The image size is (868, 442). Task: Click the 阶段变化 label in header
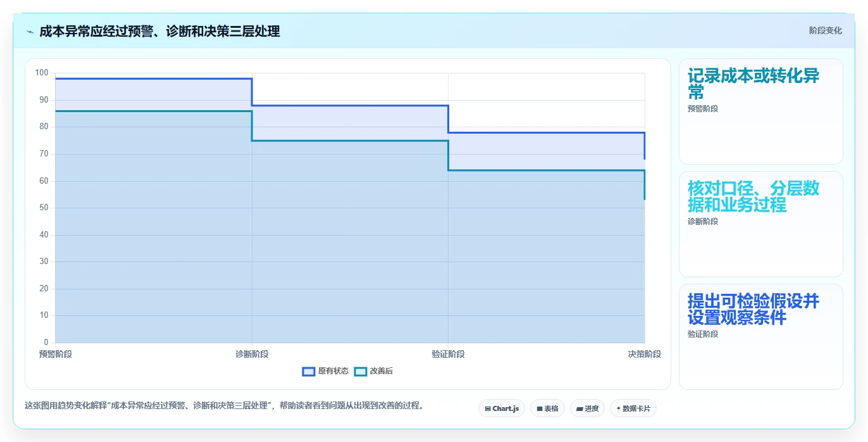point(826,30)
